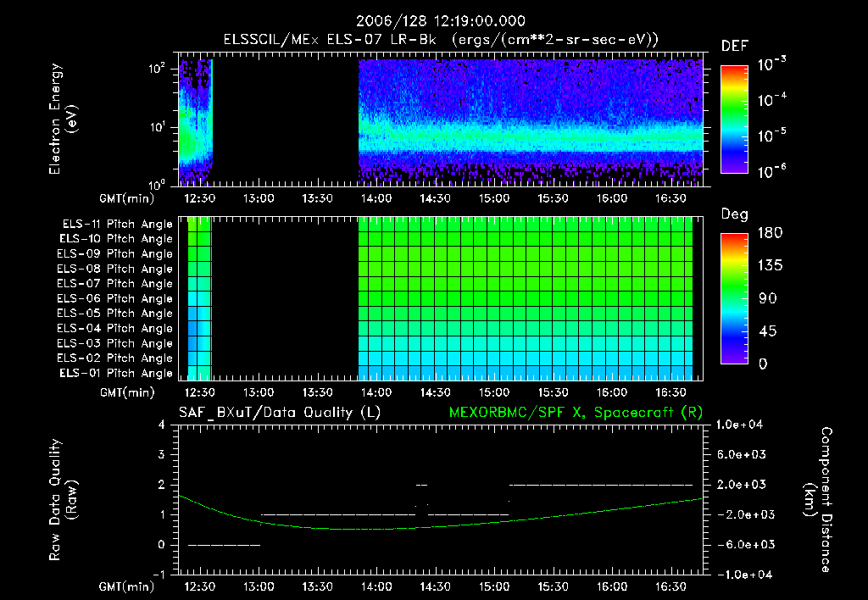
Task: Click the Deg pitch angle color bar
Action: [x=734, y=299]
